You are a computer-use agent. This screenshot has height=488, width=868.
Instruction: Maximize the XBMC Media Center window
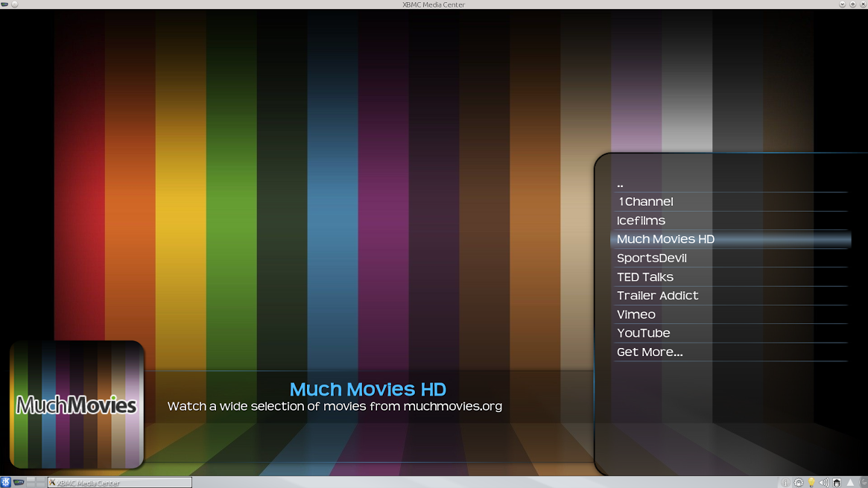pyautogui.click(x=853, y=4)
